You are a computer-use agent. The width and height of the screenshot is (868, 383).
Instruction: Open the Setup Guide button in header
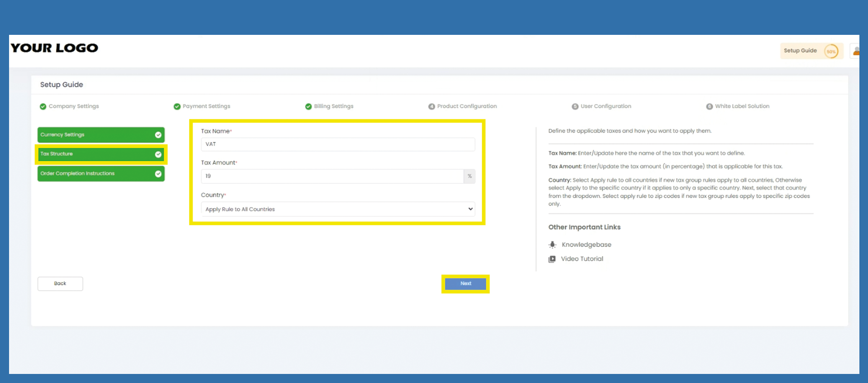(800, 51)
